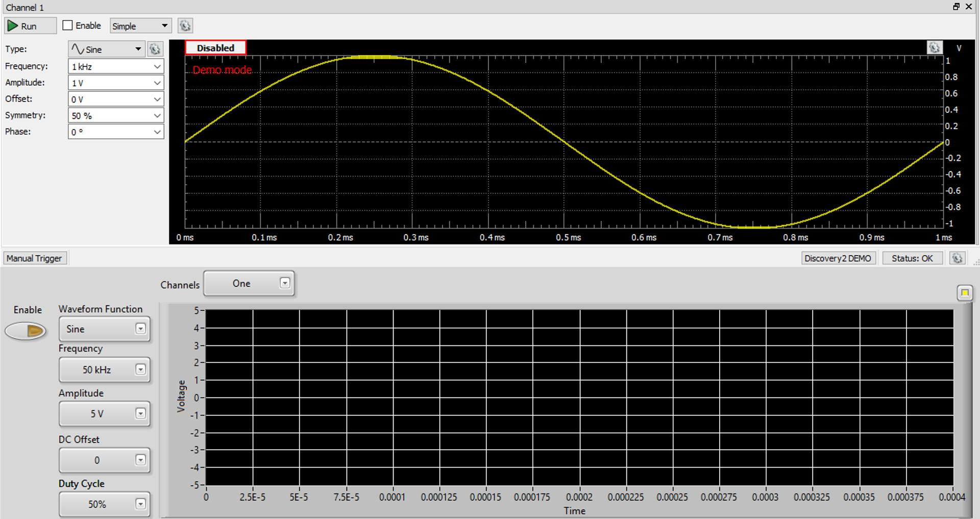Open the device settings gear beside Status OK

[957, 258]
